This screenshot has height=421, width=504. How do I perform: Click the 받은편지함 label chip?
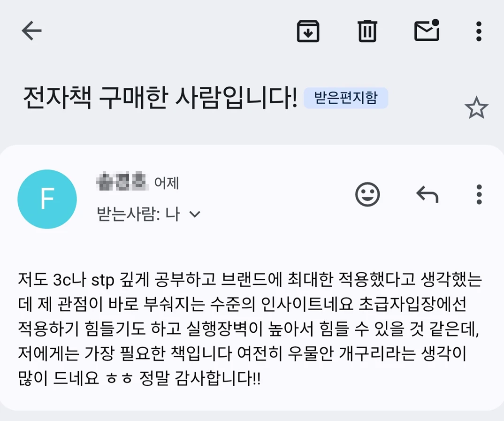click(x=345, y=99)
